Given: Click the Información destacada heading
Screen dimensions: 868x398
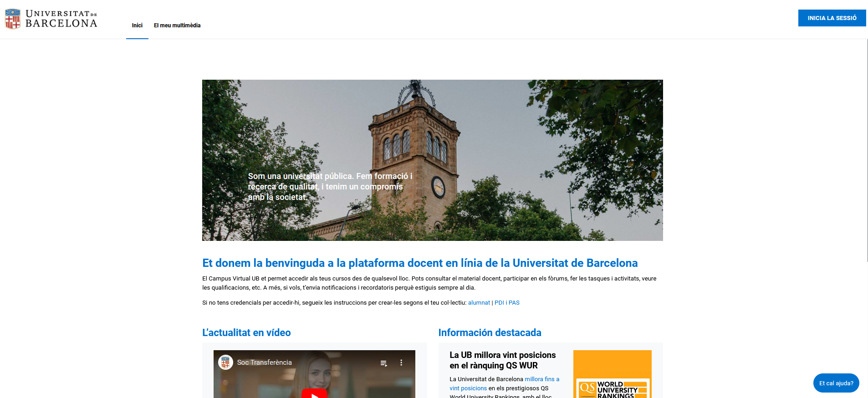Looking at the screenshot, I should 490,333.
